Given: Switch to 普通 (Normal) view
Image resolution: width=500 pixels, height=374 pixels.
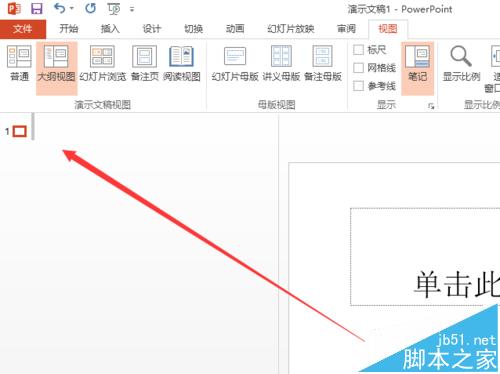Looking at the screenshot, I should [x=19, y=63].
